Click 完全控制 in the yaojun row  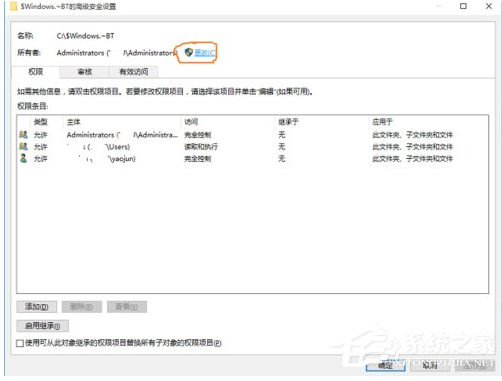pyautogui.click(x=198, y=159)
